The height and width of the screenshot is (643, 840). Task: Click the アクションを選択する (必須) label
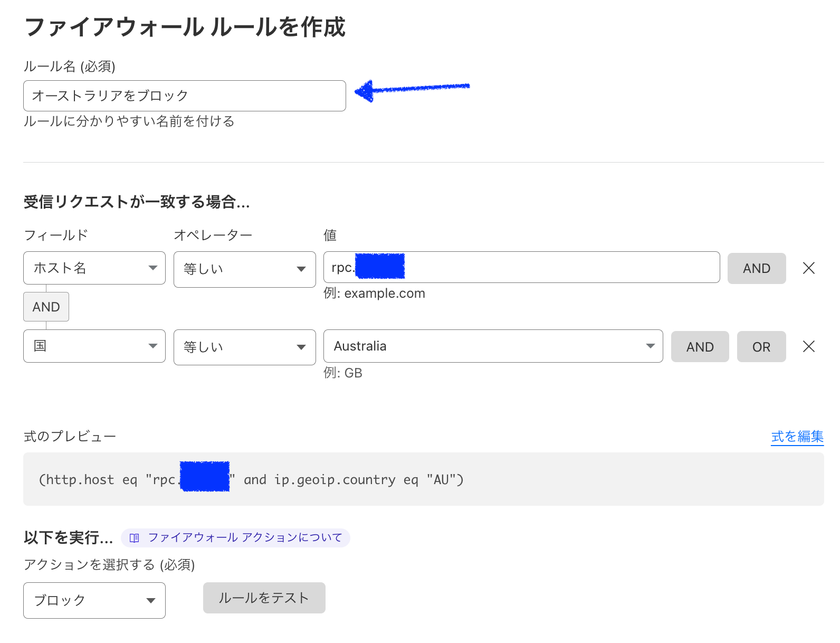click(x=109, y=565)
